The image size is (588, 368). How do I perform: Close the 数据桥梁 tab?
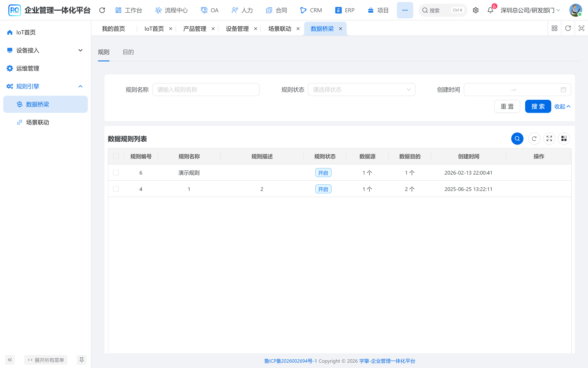(x=340, y=29)
